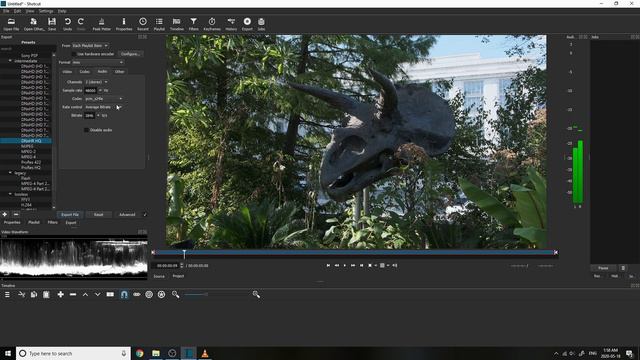This screenshot has width=640, height=360.
Task: Open the Rate control dropdown
Action: (x=103, y=107)
